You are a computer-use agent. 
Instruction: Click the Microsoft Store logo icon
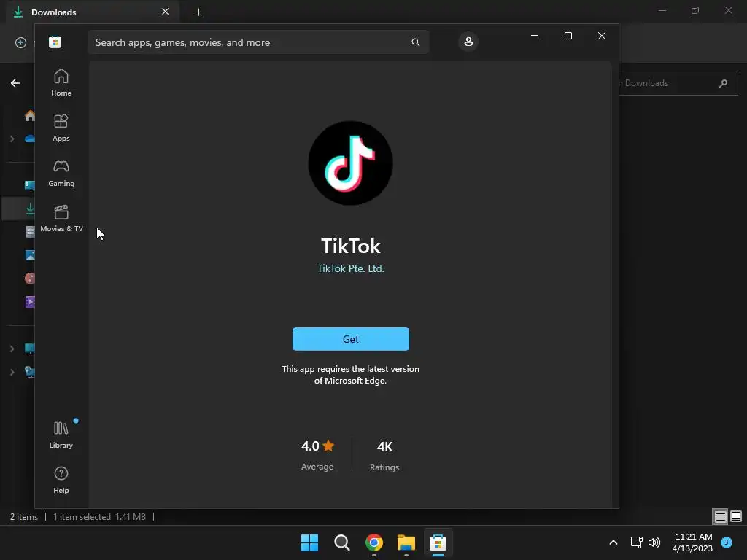pyautogui.click(x=55, y=42)
